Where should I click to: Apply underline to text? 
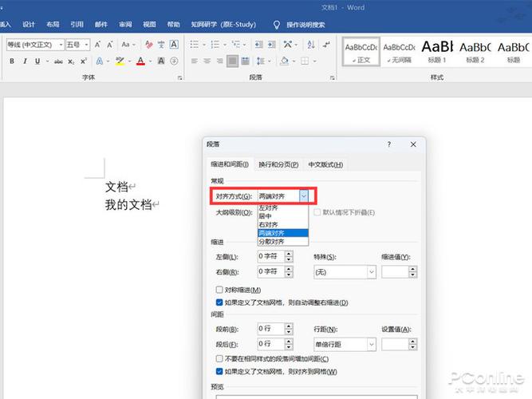click(37, 61)
